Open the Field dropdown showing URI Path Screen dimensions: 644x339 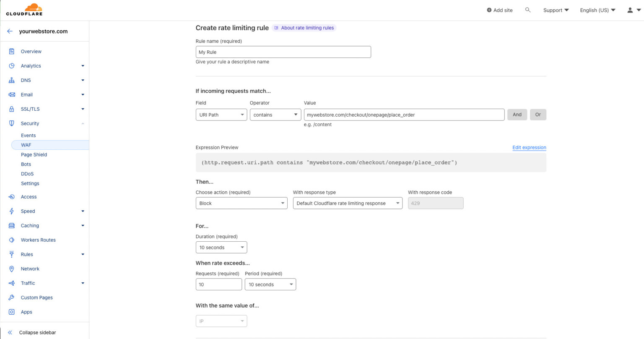click(x=221, y=115)
